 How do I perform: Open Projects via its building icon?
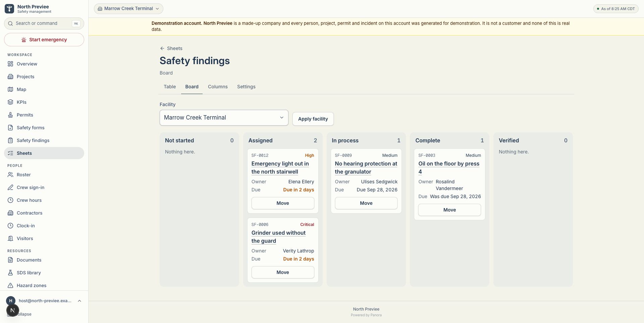point(10,77)
